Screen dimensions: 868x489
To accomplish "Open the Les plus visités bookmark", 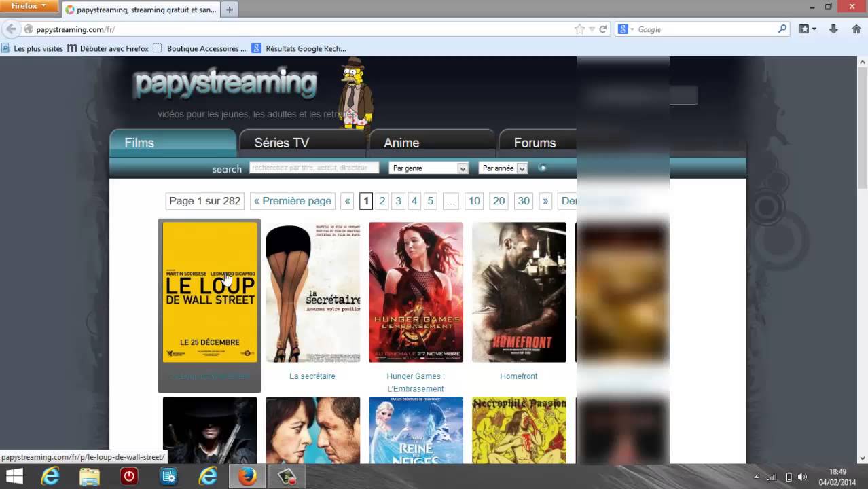I will click(33, 48).
